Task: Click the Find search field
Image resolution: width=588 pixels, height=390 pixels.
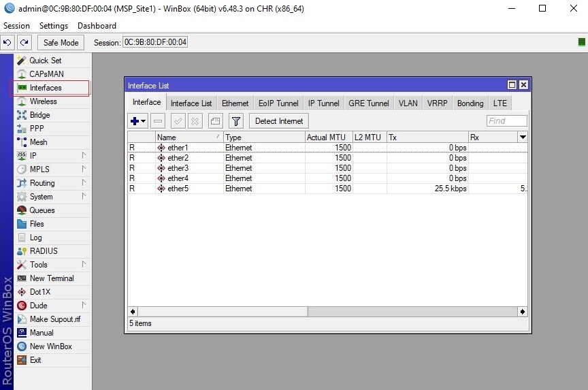Action: click(506, 120)
